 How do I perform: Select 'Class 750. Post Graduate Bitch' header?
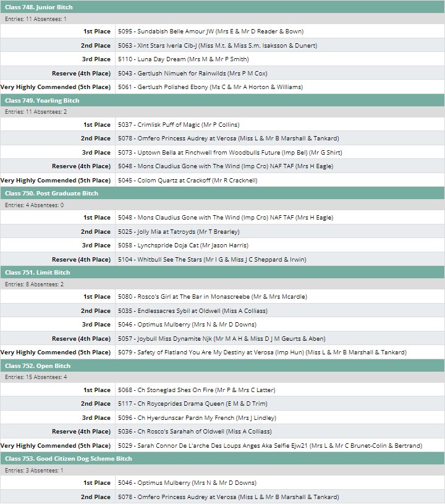point(222,193)
